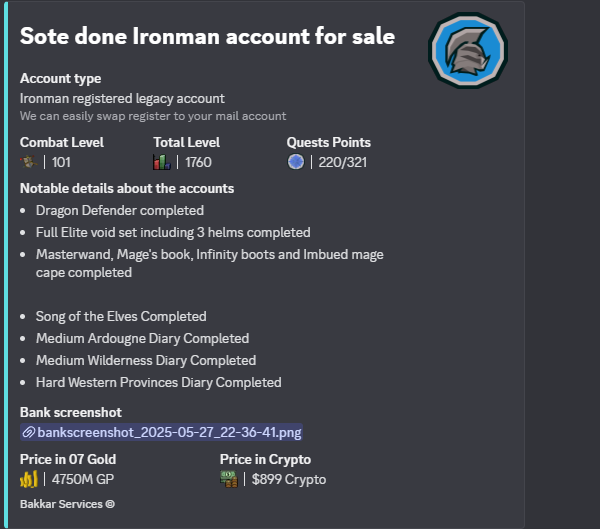The height and width of the screenshot is (529, 600).
Task: Click the total level 1760 value
Action: 198,162
